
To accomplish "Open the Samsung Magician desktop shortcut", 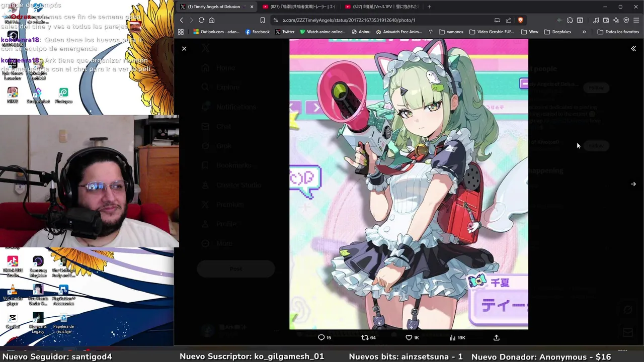I will [x=38, y=266].
